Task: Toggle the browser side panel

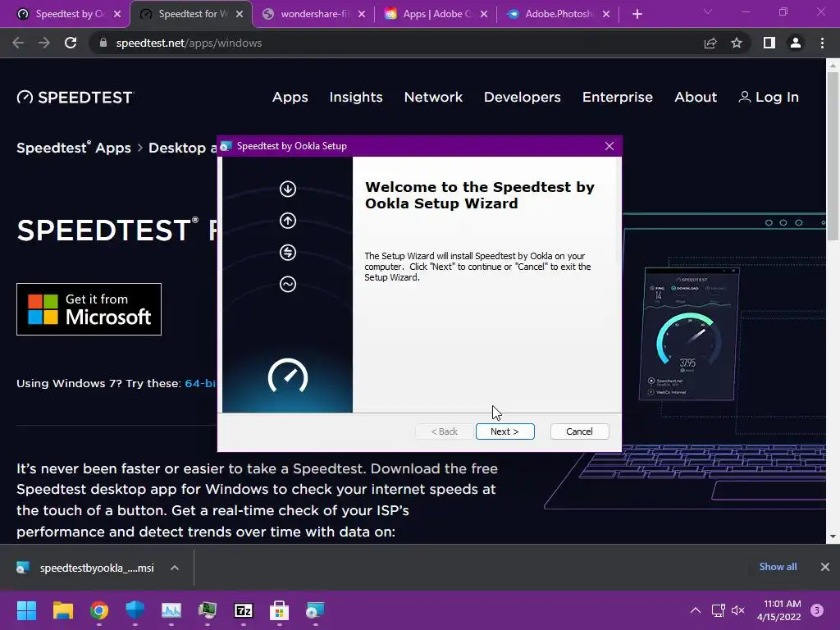Action: 769,43
